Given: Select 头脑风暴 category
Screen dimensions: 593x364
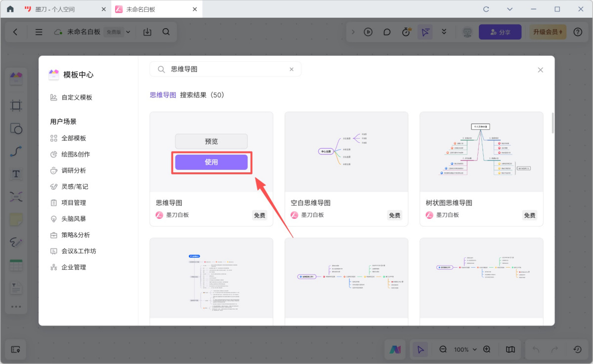Looking at the screenshot, I should click(74, 219).
